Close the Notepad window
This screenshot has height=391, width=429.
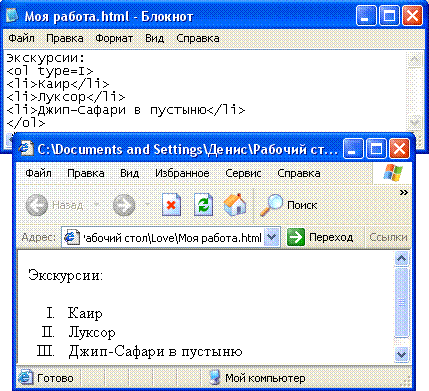tap(412, 16)
